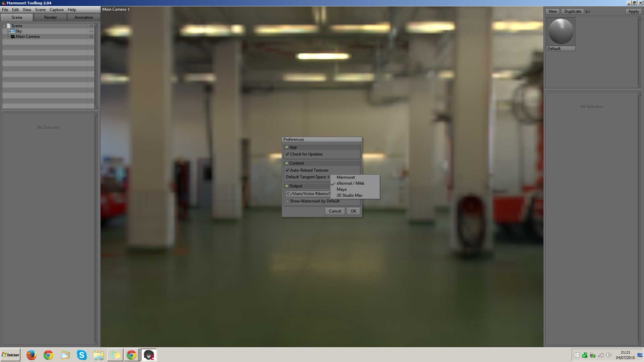Toggle Auto-Reload Textures checkbox
This screenshot has width=644, height=362.
(287, 170)
